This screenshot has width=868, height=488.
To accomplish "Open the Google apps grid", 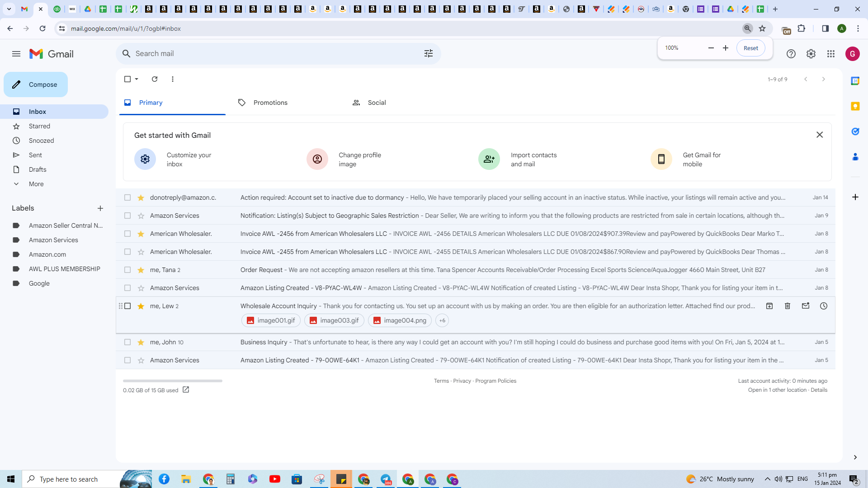I will tap(831, 54).
